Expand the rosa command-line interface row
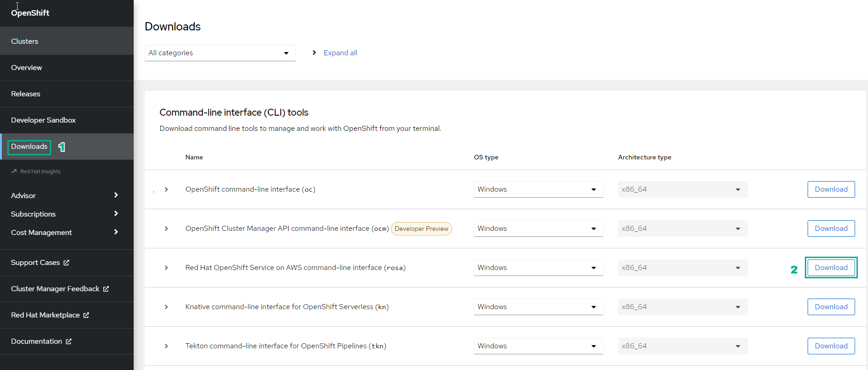868x370 pixels. 166,268
